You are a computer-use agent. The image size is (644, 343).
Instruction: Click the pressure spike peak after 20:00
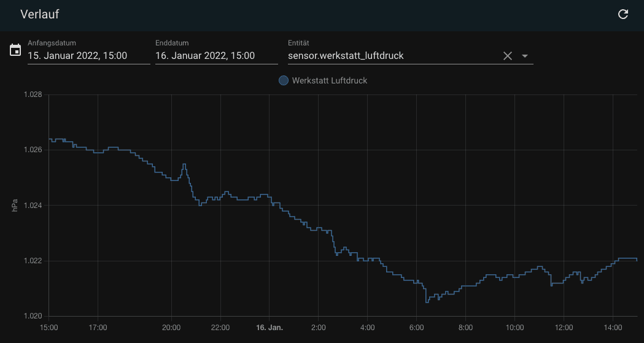(184, 164)
